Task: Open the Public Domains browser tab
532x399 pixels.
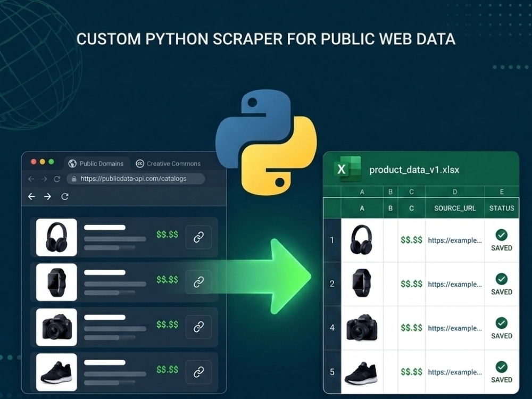Action: (96, 163)
